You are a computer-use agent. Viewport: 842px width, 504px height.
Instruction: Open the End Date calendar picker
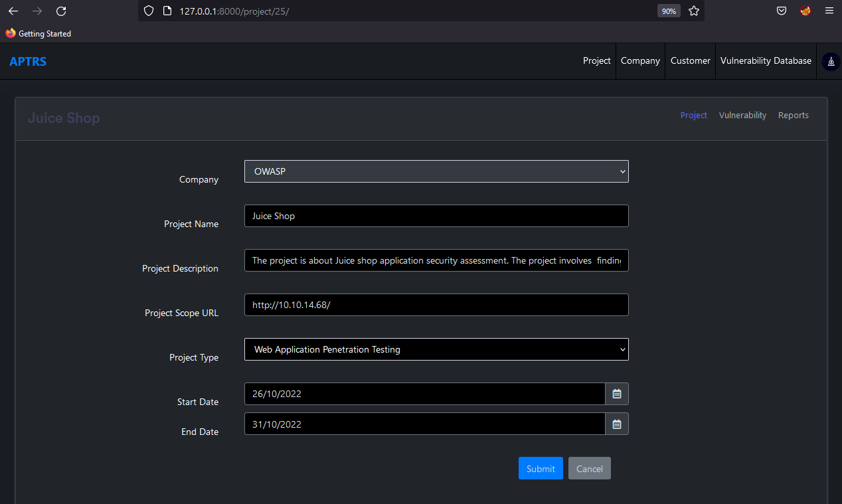click(617, 424)
